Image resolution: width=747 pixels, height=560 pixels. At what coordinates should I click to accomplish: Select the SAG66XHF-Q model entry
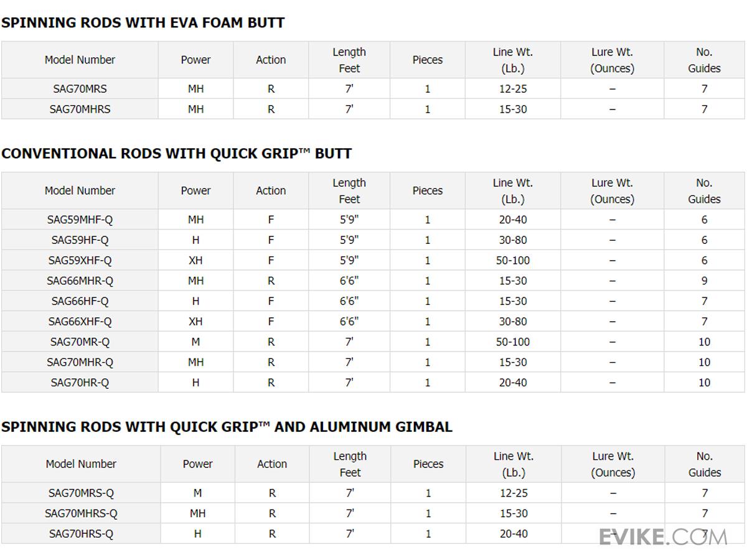[x=80, y=322]
